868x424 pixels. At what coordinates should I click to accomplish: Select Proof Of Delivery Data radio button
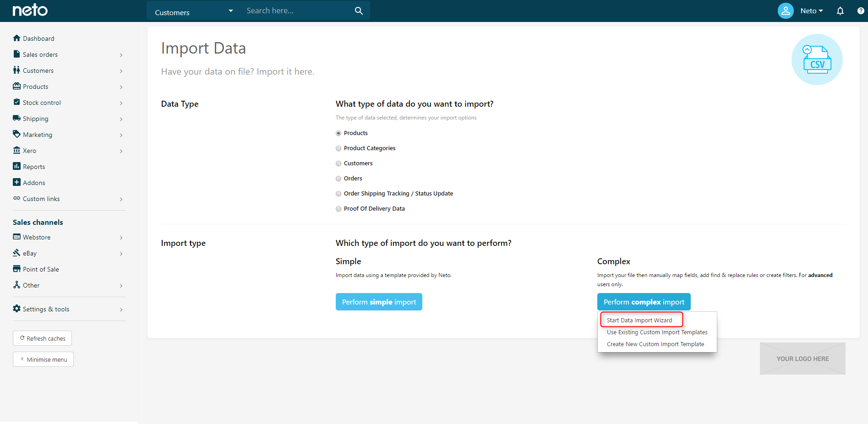[338, 209]
